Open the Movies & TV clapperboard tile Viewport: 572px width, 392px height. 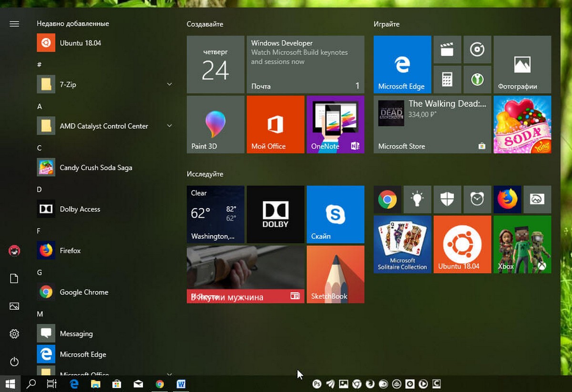[447, 50]
